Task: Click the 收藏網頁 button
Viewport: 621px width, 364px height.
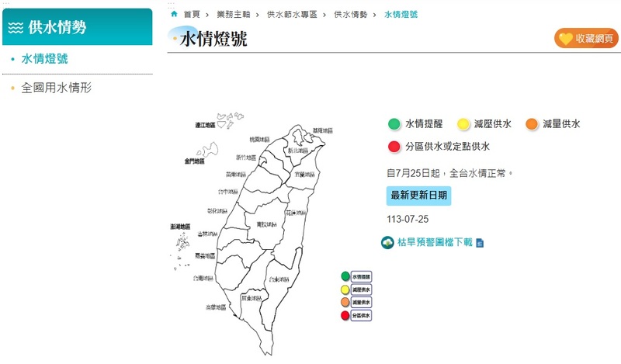Action: click(586, 39)
